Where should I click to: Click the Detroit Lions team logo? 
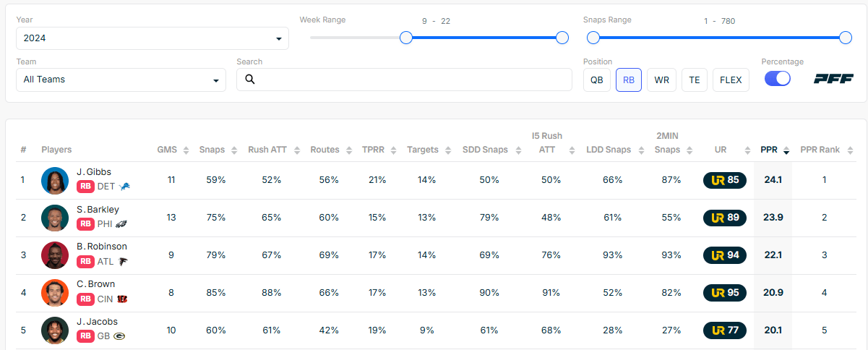point(124,187)
